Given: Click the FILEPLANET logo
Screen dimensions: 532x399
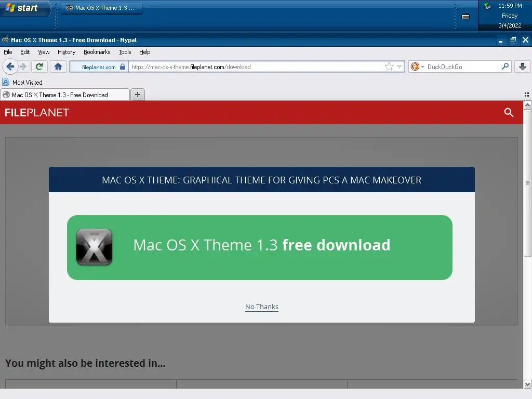Looking at the screenshot, I should click(x=37, y=113).
